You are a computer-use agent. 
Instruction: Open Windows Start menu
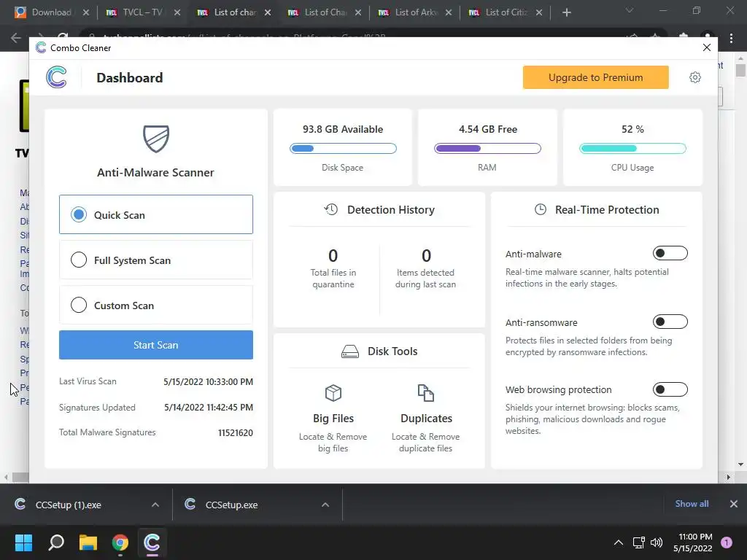23,542
